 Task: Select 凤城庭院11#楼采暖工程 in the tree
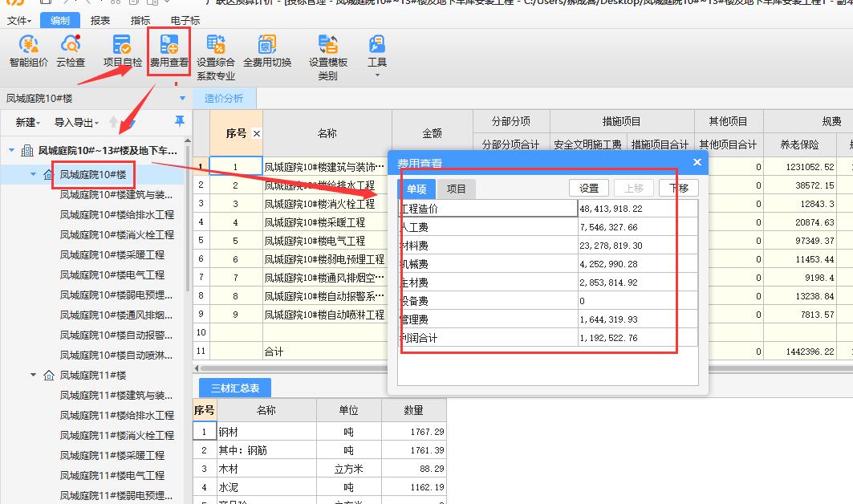pos(112,455)
